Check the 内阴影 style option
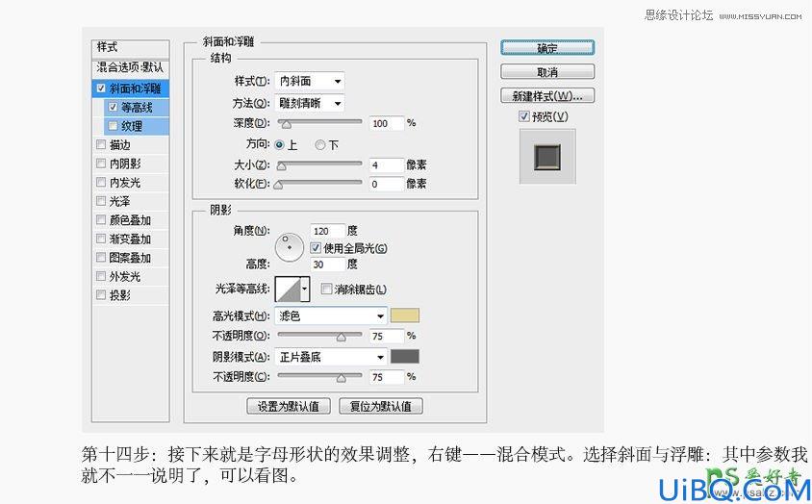812x504 pixels. (101, 164)
